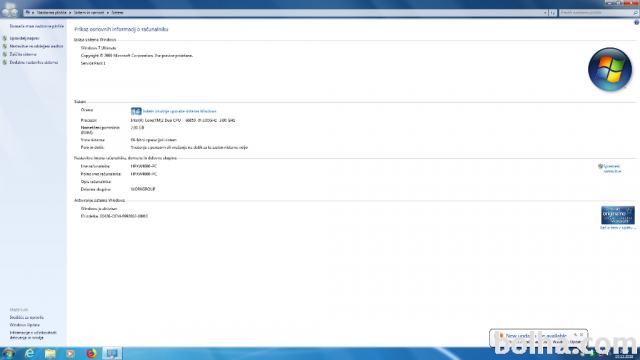Click the refresh button beside address bar

[553, 13]
